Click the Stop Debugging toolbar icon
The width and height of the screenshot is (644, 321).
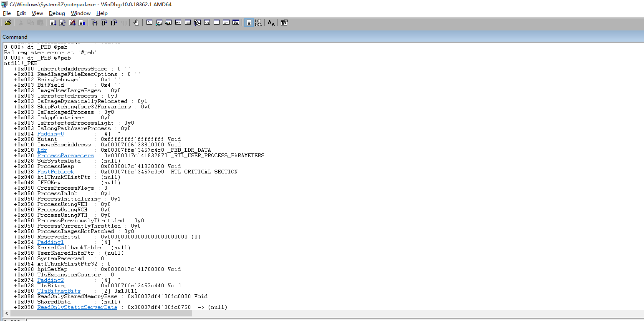pyautogui.click(x=73, y=23)
